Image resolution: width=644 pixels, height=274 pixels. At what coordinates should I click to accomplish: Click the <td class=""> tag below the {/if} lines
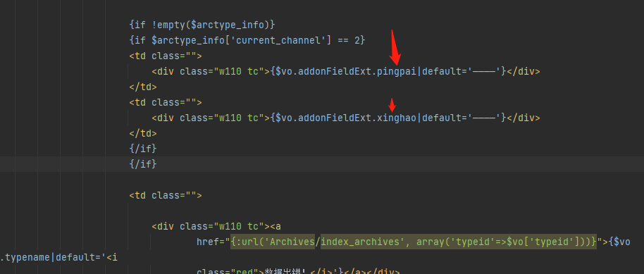(166, 195)
